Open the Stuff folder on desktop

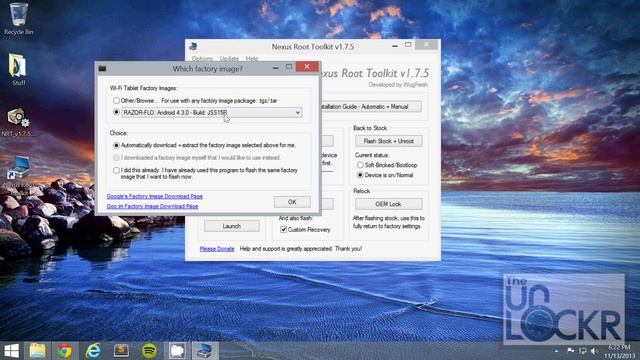click(18, 69)
